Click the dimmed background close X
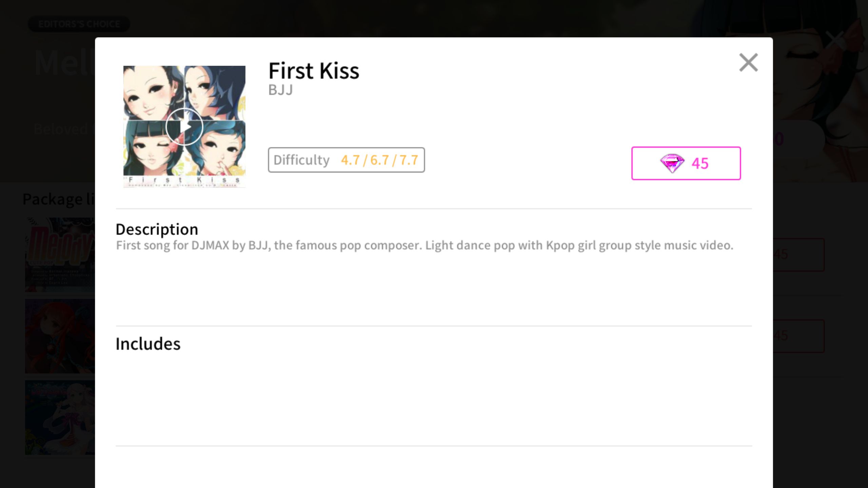The image size is (868, 488). 835,41
